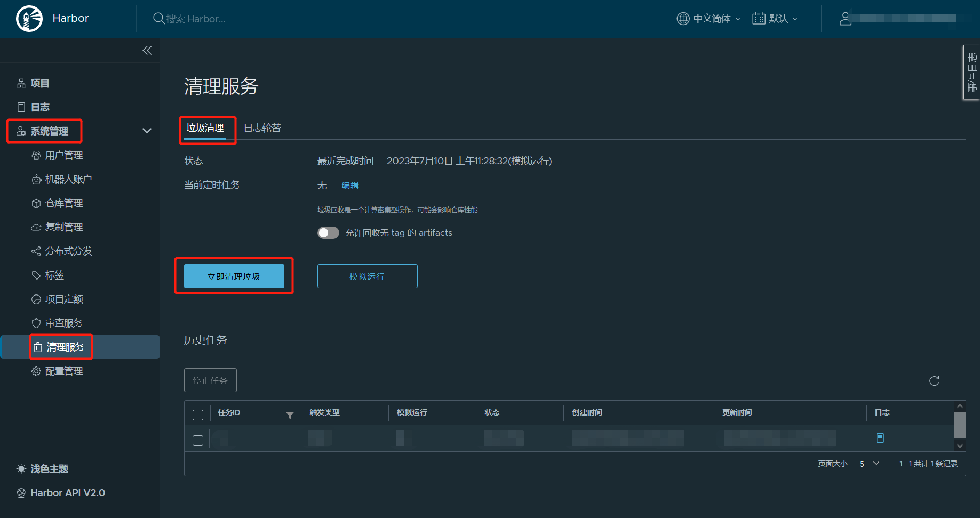The width and height of the screenshot is (980, 518).
Task: Refresh the history task list
Action: tap(934, 381)
